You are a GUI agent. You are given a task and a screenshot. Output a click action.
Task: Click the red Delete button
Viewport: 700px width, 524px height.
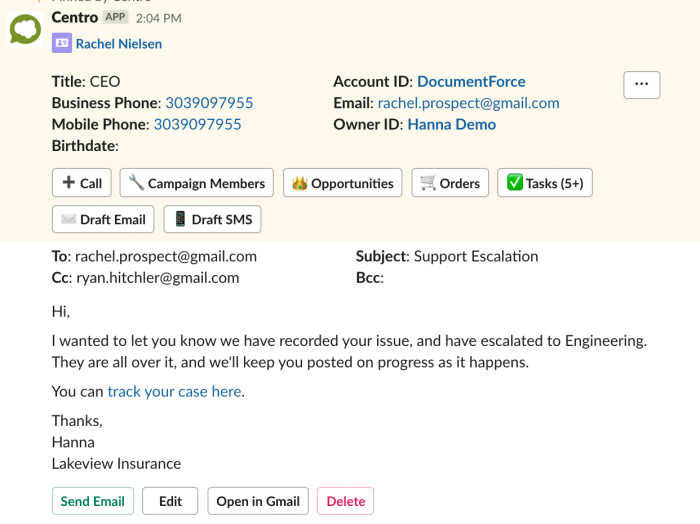pyautogui.click(x=346, y=501)
